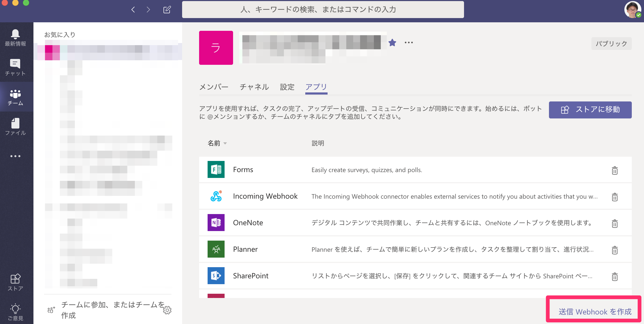Open the ストア icon in the left sidebar
This screenshot has height=324, width=644.
coord(15,279)
